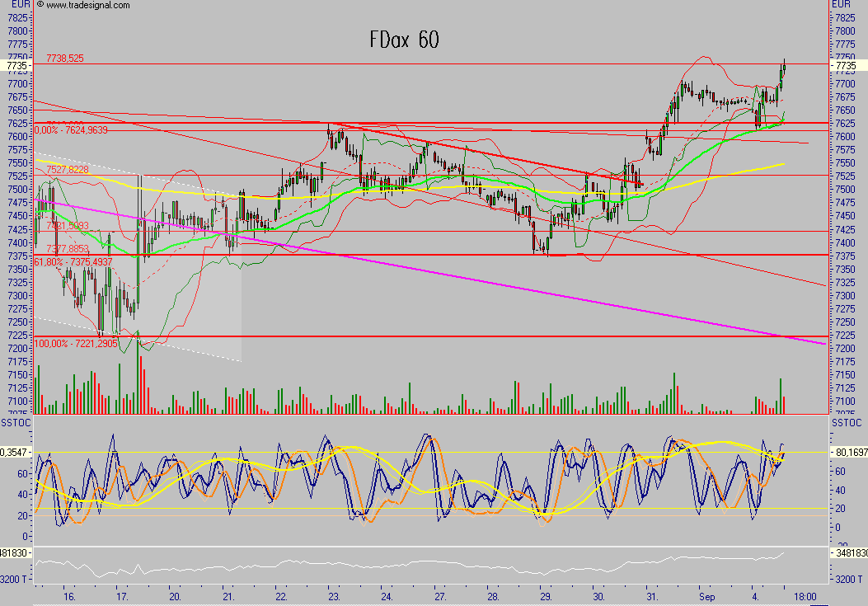
Task: Select the 80,1697 stochastic value tag
Action: point(848,452)
